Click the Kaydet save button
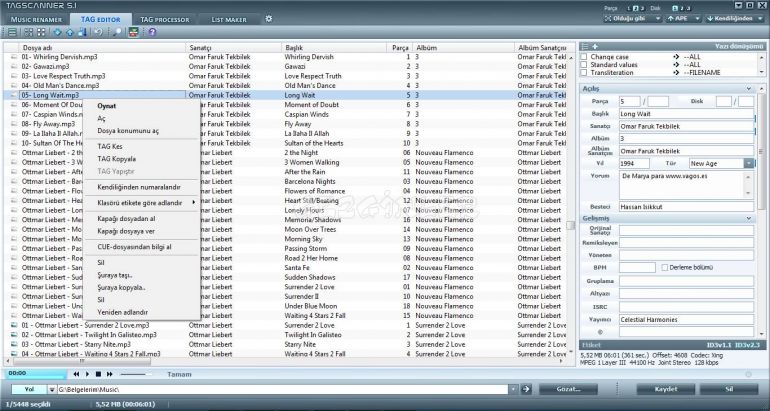Viewport: 770px width, 411px height. click(x=666, y=389)
